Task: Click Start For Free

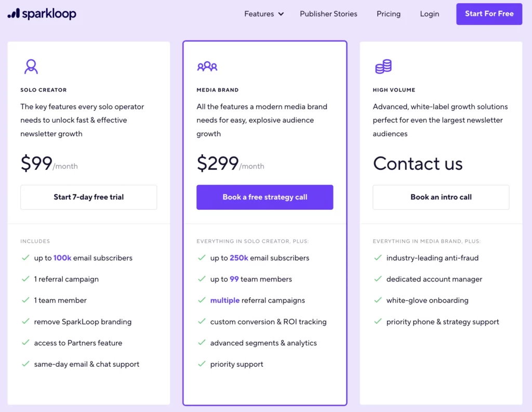Action: pos(488,14)
